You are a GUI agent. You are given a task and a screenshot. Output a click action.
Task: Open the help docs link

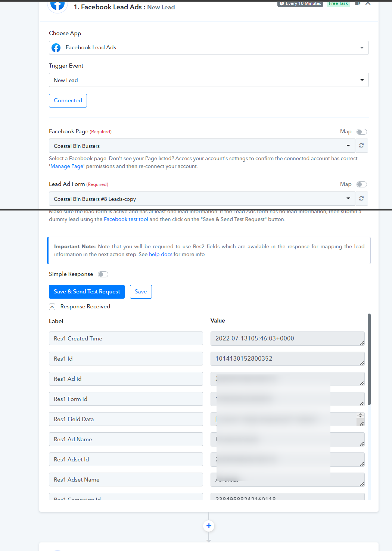pos(161,254)
